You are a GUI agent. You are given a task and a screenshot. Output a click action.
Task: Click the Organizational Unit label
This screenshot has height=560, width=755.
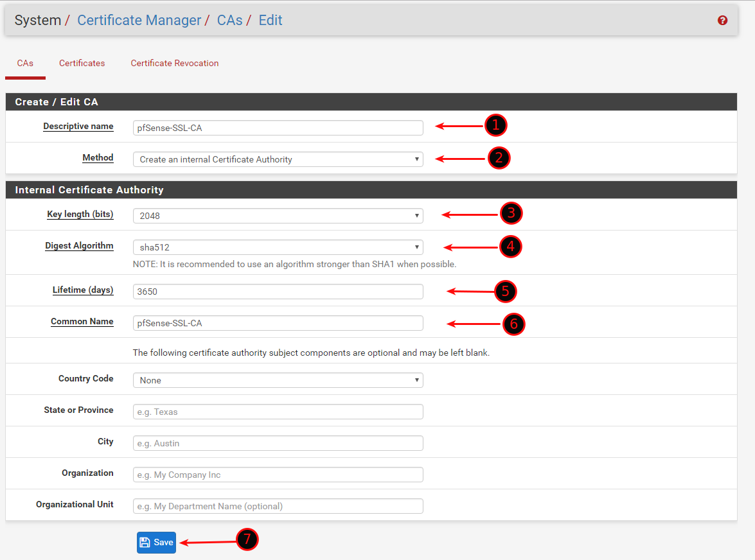(x=75, y=504)
